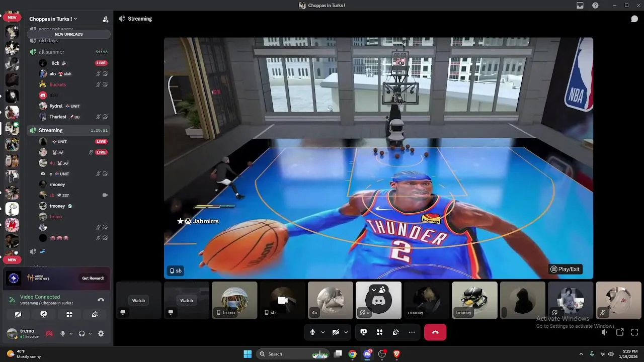Click the red disconnect call button
644x362 pixels.
tap(435, 332)
